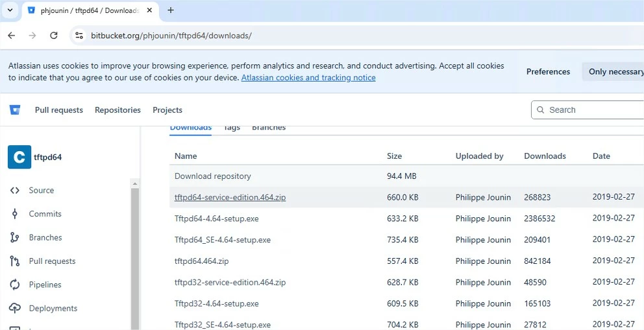Click the search magnifier icon
Image resolution: width=644 pixels, height=330 pixels.
(541, 110)
